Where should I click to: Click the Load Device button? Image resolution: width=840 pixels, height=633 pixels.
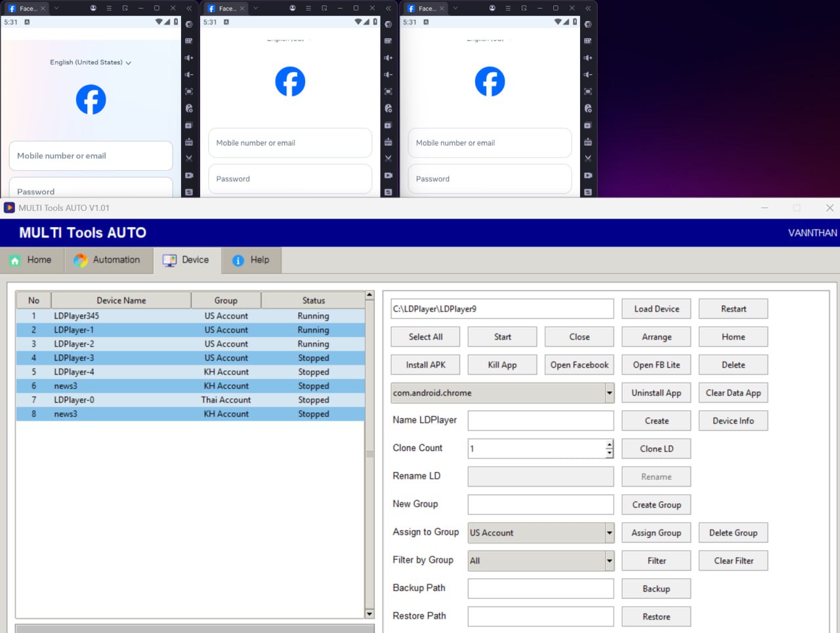[656, 309]
